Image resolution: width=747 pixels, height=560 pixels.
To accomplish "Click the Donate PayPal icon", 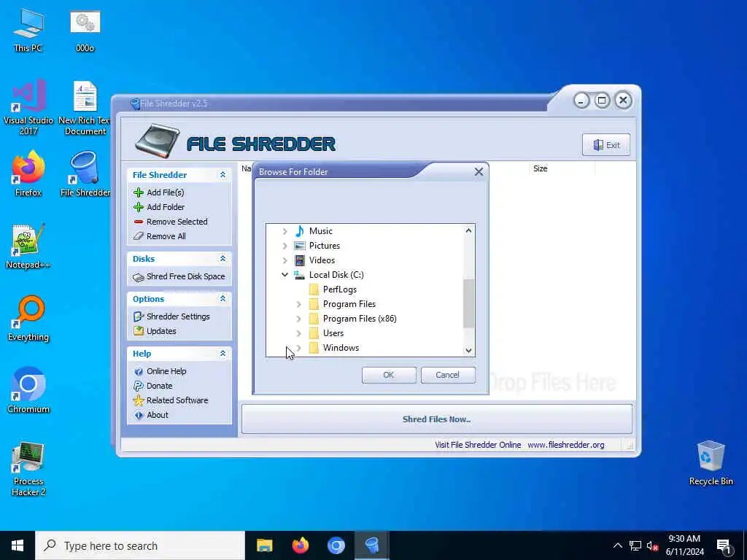I will coord(138,386).
